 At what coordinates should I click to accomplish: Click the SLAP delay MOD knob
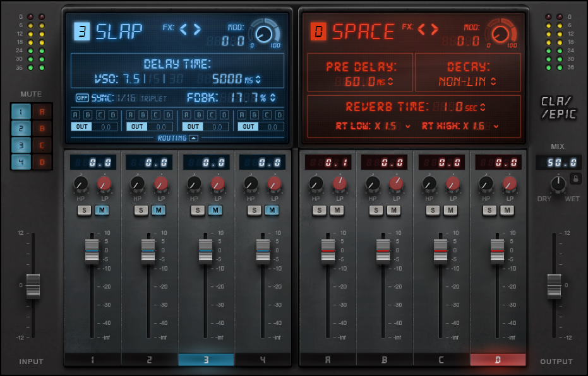(263, 34)
